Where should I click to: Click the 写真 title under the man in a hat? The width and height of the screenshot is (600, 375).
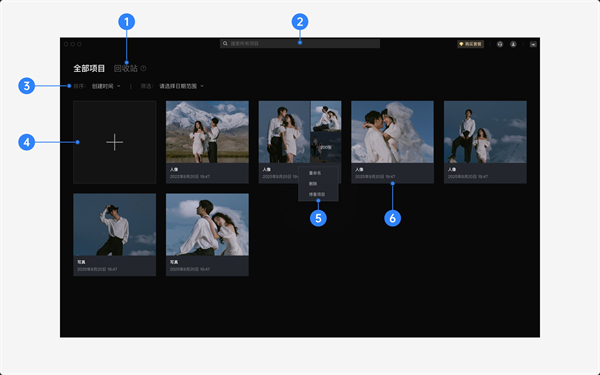click(81, 262)
